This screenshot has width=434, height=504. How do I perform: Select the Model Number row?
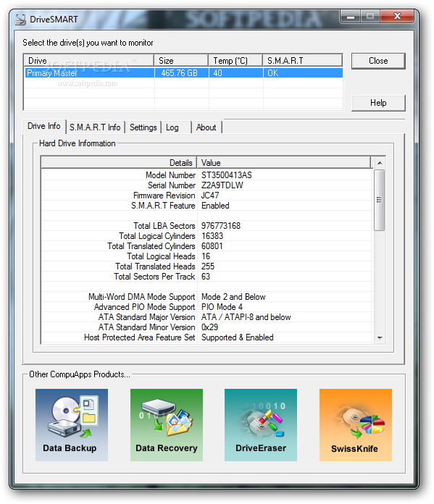click(207, 175)
